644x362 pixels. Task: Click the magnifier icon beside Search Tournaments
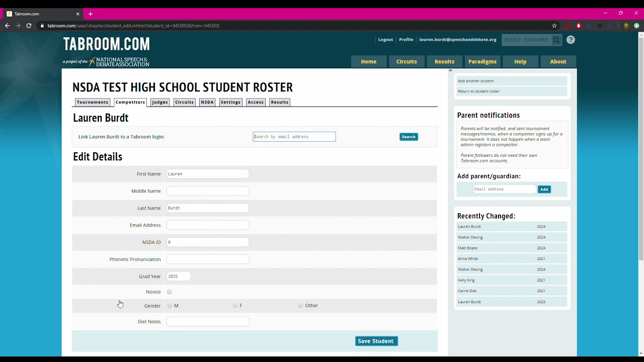556,40
